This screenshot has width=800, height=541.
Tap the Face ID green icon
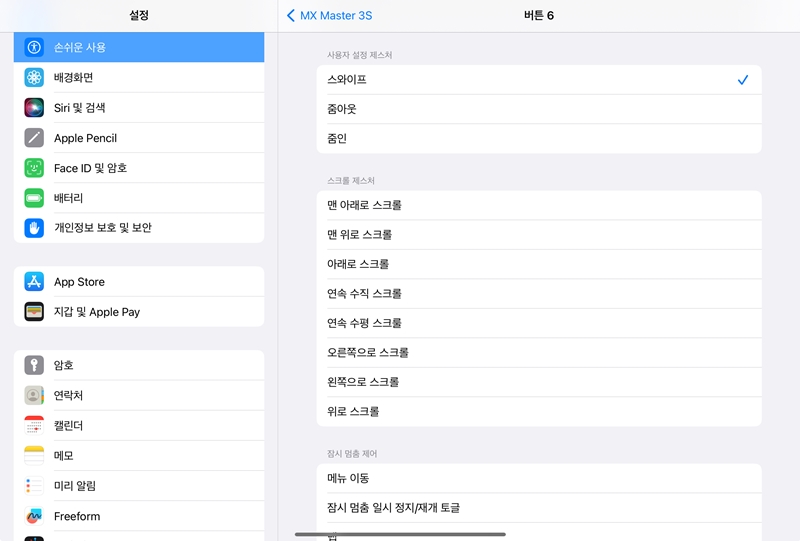(x=34, y=168)
